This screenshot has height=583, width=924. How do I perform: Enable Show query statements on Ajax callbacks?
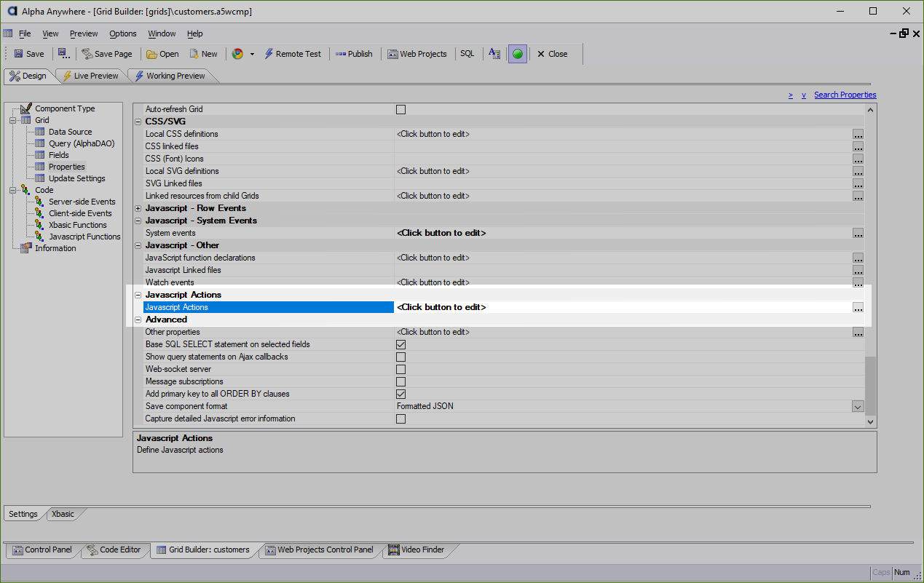click(400, 357)
